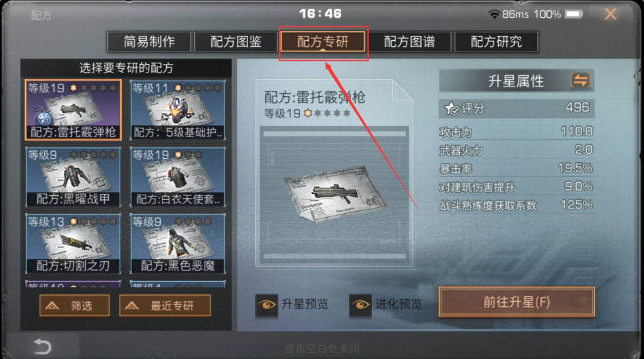This screenshot has width=644, height=359.
Task: Click the wrench badge on 雷托霰弹枪 recipe
Action: pyautogui.click(x=43, y=118)
